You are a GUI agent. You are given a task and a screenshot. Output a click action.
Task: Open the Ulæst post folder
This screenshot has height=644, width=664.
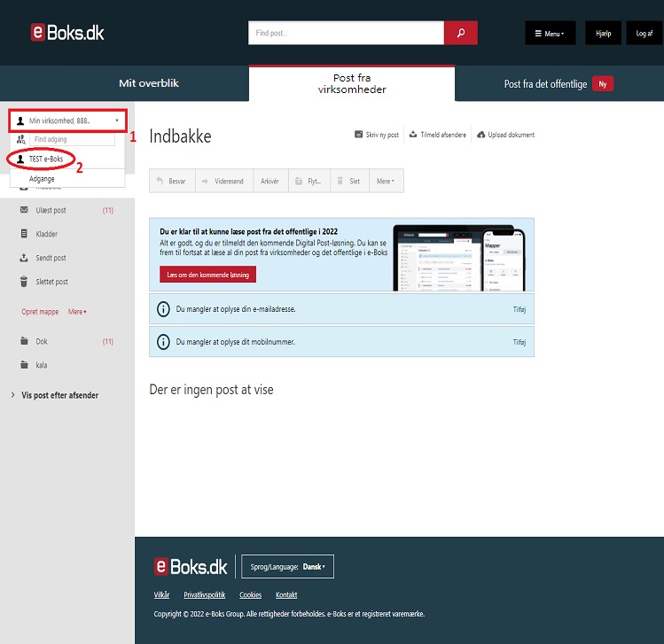tap(51, 210)
